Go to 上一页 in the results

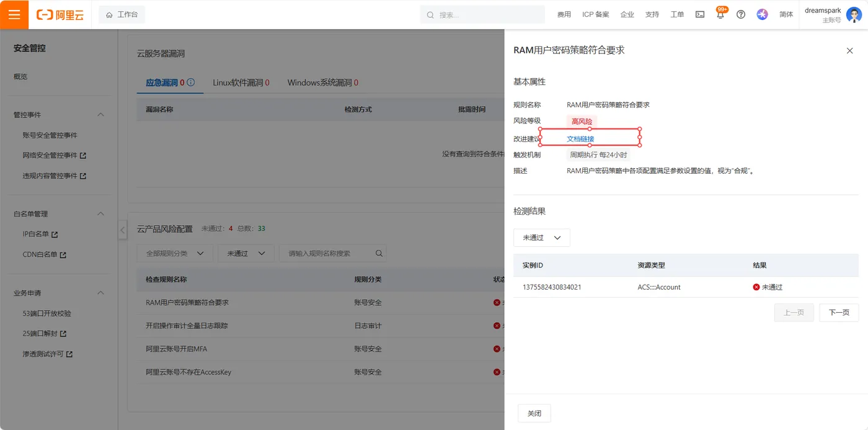coord(794,313)
